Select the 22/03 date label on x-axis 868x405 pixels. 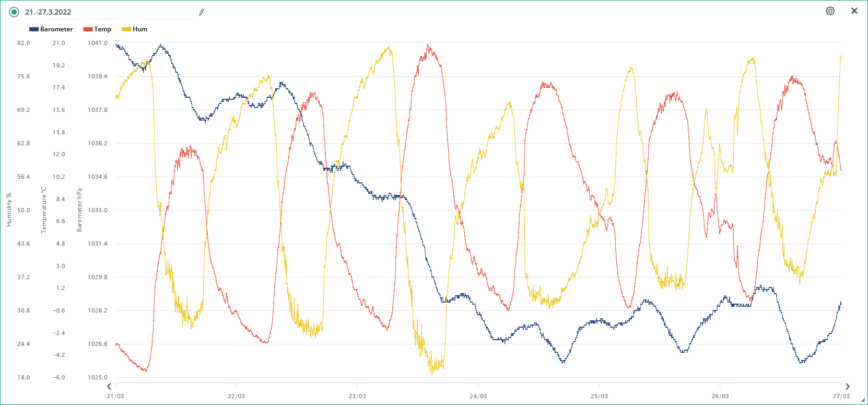click(236, 396)
